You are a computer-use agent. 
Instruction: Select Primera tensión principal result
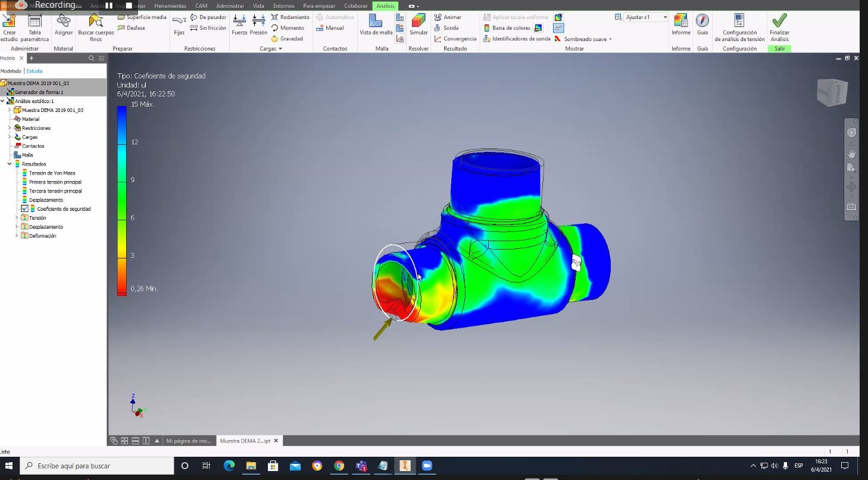[55, 182]
